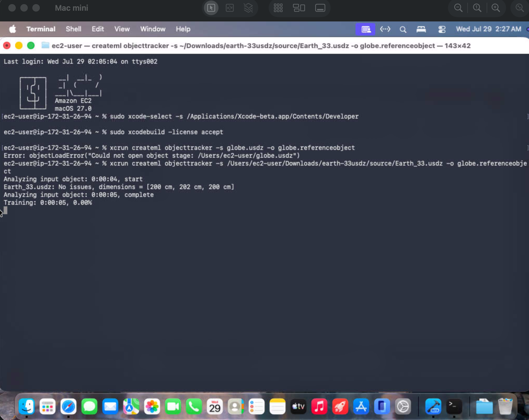529x420 pixels.
Task: Open the Window menu
Action: [x=153, y=29]
